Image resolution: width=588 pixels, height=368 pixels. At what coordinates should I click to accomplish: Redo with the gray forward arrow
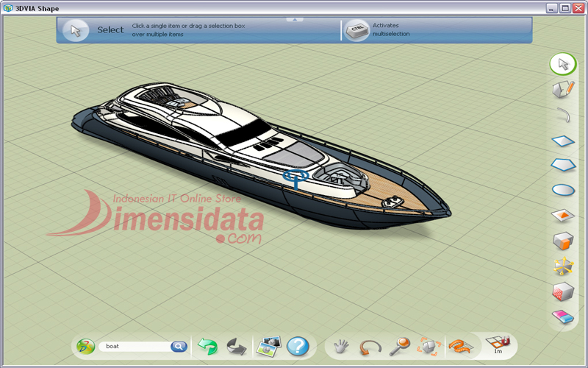point(237,346)
